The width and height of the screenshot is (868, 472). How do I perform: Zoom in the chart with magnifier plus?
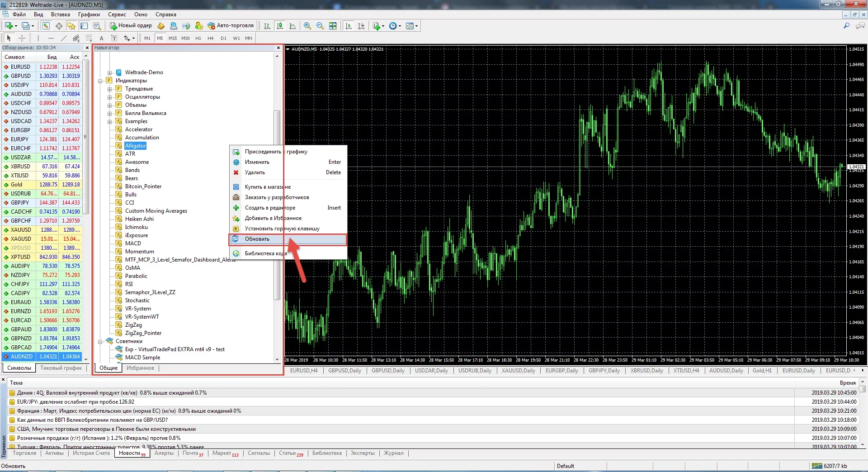click(307, 26)
